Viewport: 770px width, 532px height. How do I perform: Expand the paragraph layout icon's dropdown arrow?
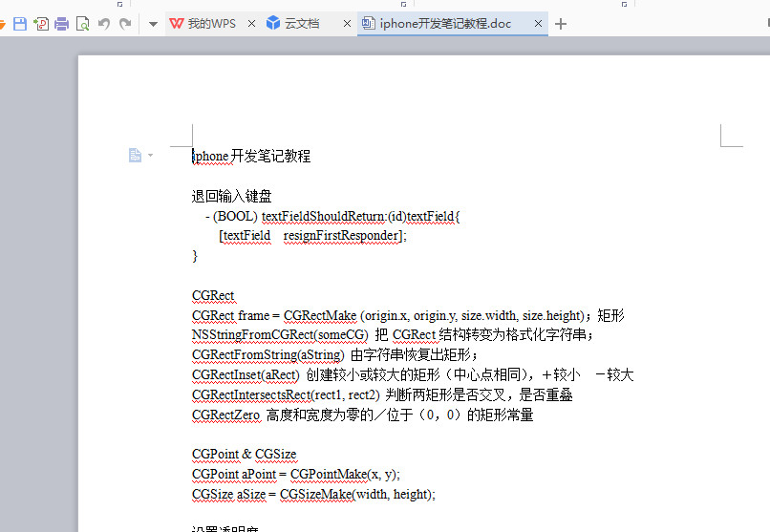click(x=150, y=155)
